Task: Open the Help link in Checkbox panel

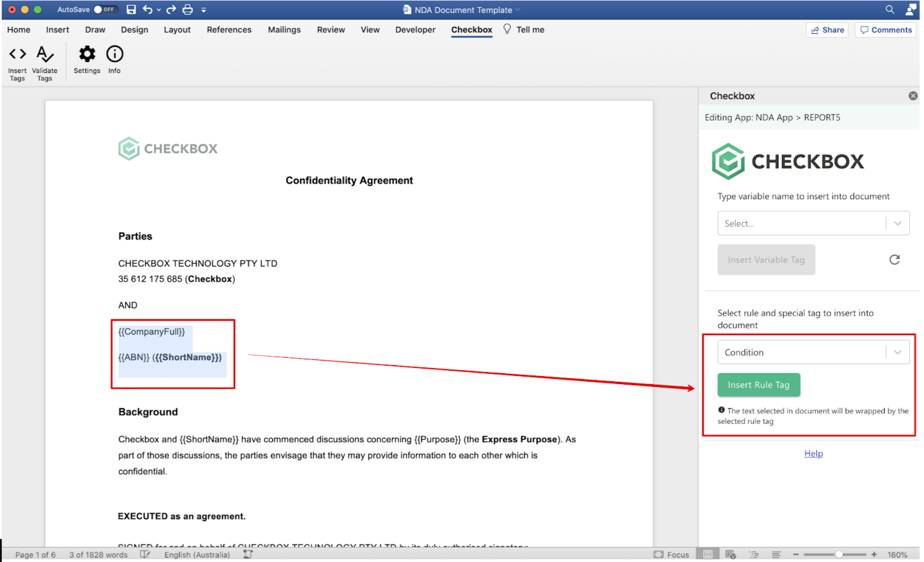Action: 813,453
